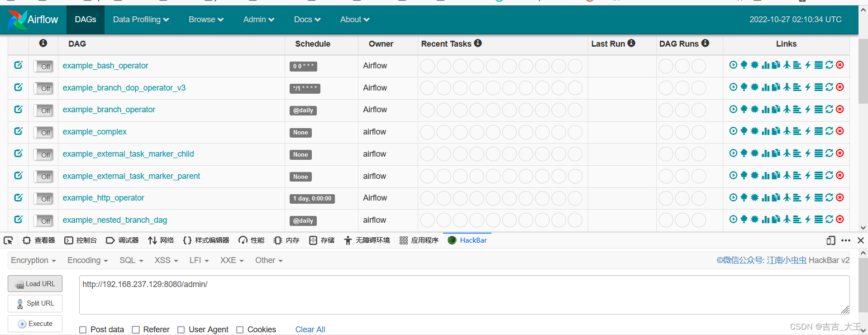
Task: Enable the example_http_operator DAG switch
Action: [44, 198]
